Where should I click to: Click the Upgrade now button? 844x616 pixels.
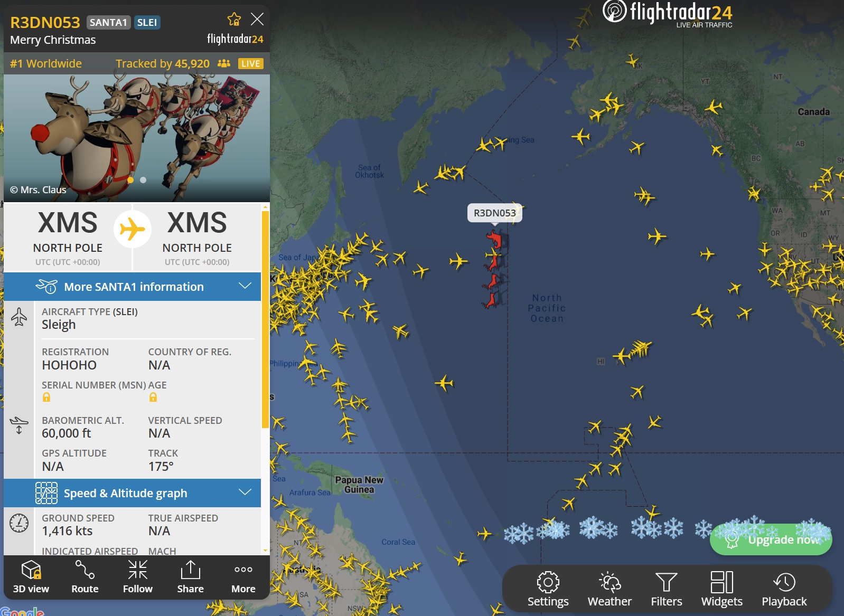point(771,539)
